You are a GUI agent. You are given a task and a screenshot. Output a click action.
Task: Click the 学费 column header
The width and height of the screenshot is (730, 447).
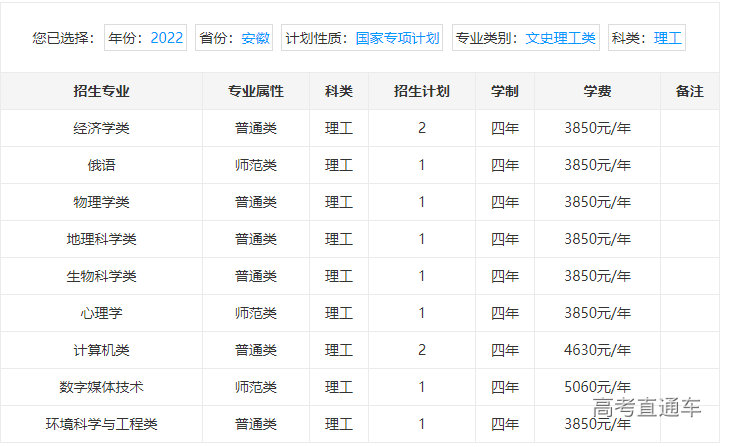coord(597,91)
